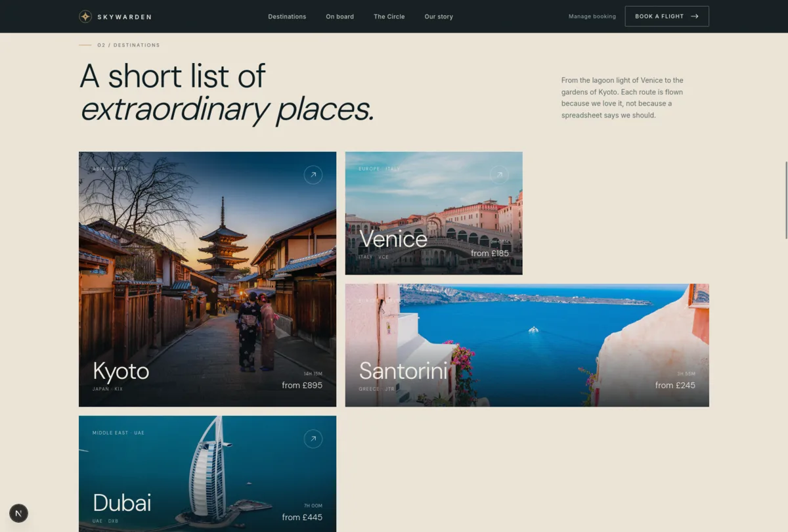The height and width of the screenshot is (532, 788).
Task: Click the Kyoto from £895 price
Action: pyautogui.click(x=302, y=386)
